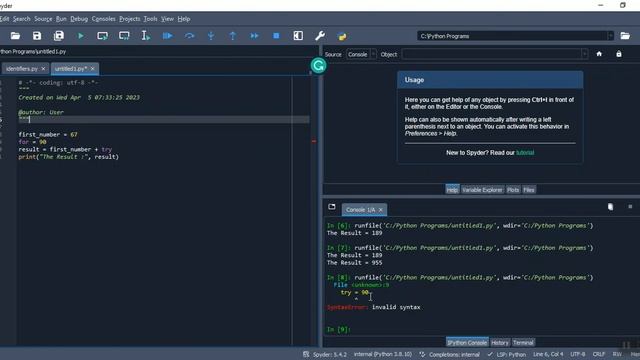Click the Grammarly green circle icon
The height and width of the screenshot is (360, 640).
[x=318, y=65]
